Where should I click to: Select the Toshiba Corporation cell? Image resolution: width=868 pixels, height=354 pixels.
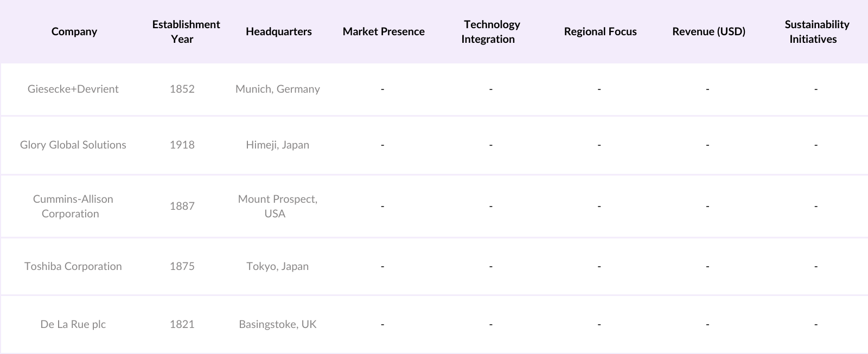pos(73,266)
